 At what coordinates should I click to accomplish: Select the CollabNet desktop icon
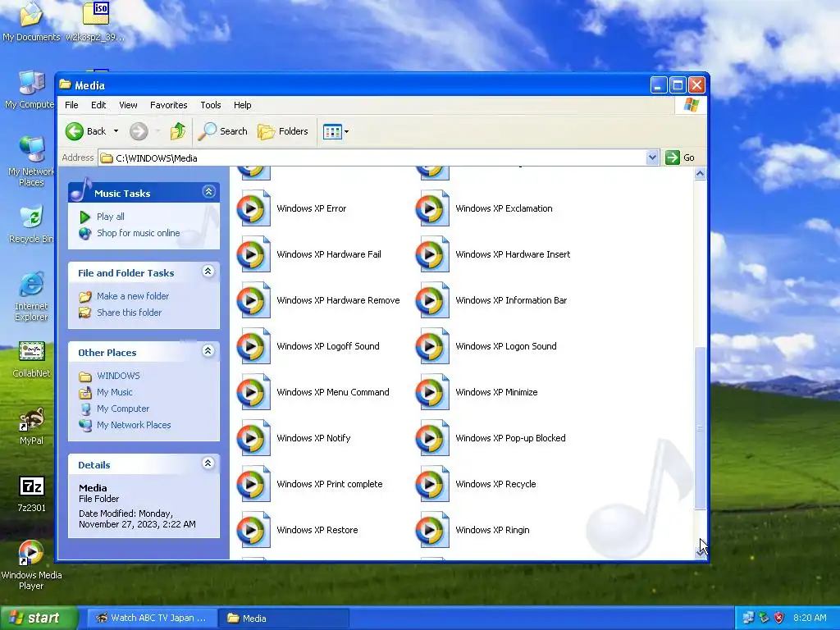click(32, 359)
